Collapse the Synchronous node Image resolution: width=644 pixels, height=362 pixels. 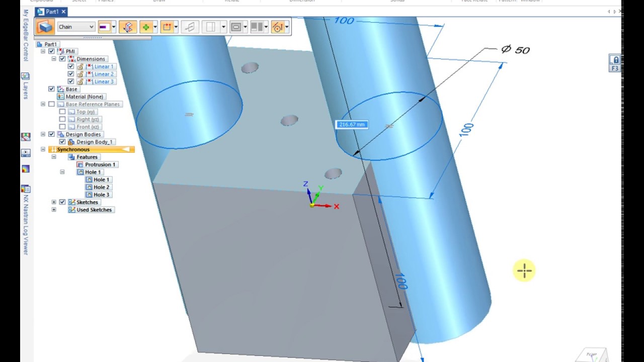click(x=43, y=149)
